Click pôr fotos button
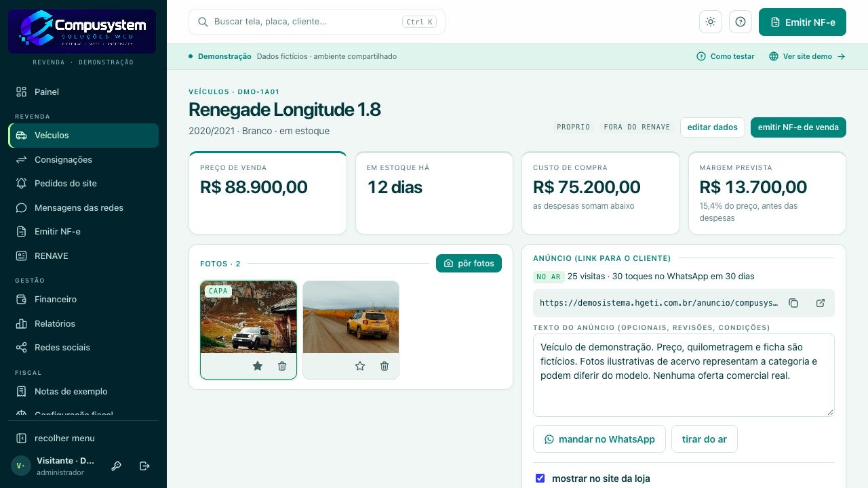Screen dimensions: 868x488 tap(469, 263)
